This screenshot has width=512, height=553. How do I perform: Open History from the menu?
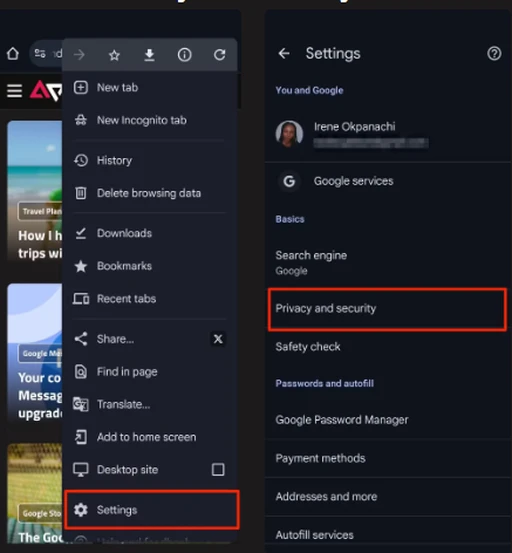[x=151, y=160]
